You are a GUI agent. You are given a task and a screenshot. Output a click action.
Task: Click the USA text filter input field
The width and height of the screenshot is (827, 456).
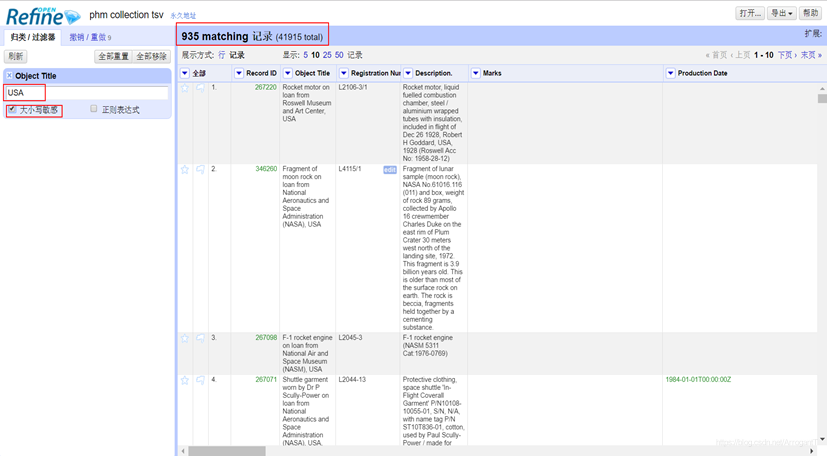point(86,93)
